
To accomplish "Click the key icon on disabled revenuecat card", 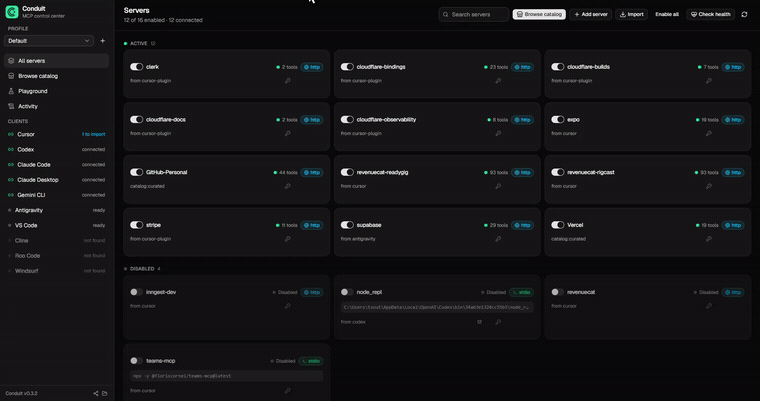I will coord(709,306).
